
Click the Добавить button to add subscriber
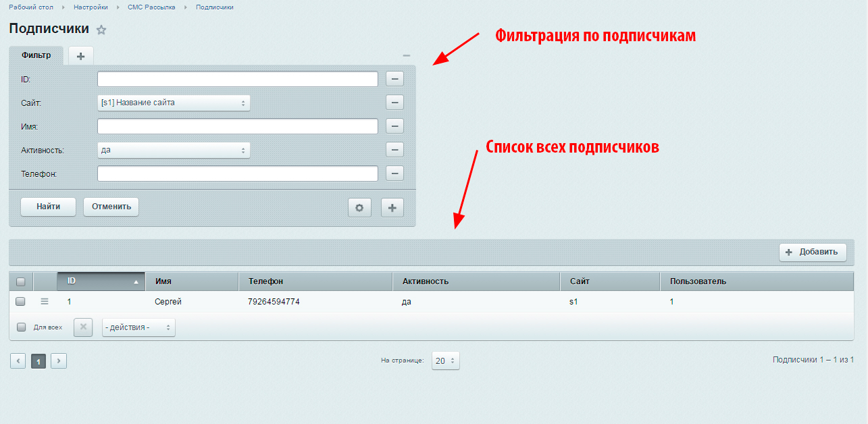[813, 252]
